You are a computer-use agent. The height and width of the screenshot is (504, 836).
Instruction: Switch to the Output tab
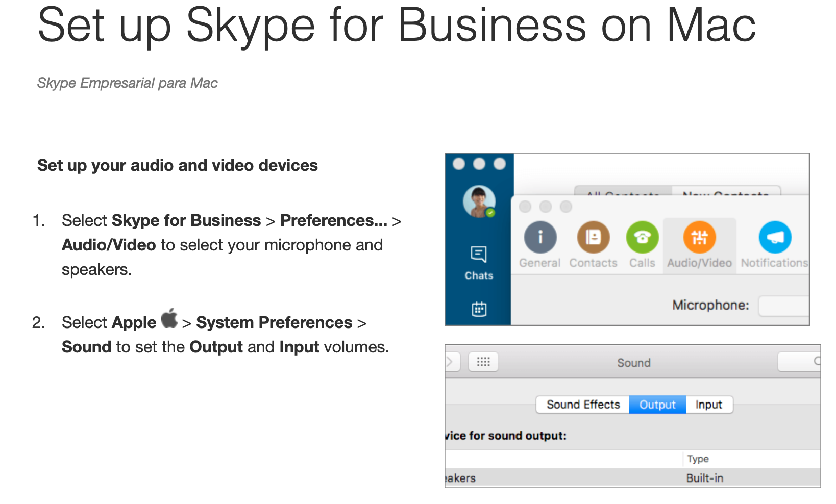(x=657, y=405)
